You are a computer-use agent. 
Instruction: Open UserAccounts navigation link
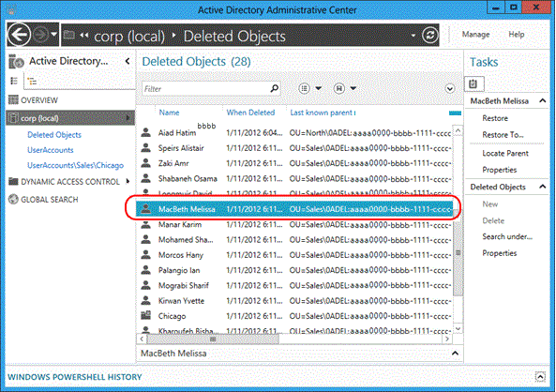(51, 150)
